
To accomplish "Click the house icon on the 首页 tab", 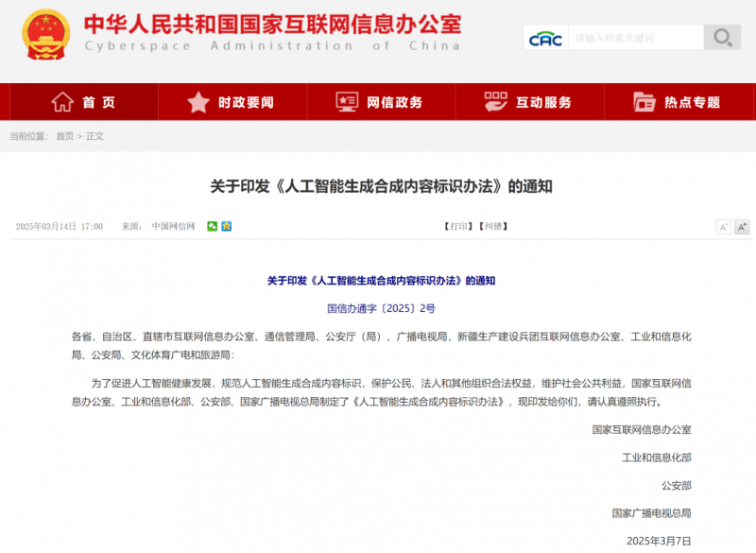I will [64, 102].
